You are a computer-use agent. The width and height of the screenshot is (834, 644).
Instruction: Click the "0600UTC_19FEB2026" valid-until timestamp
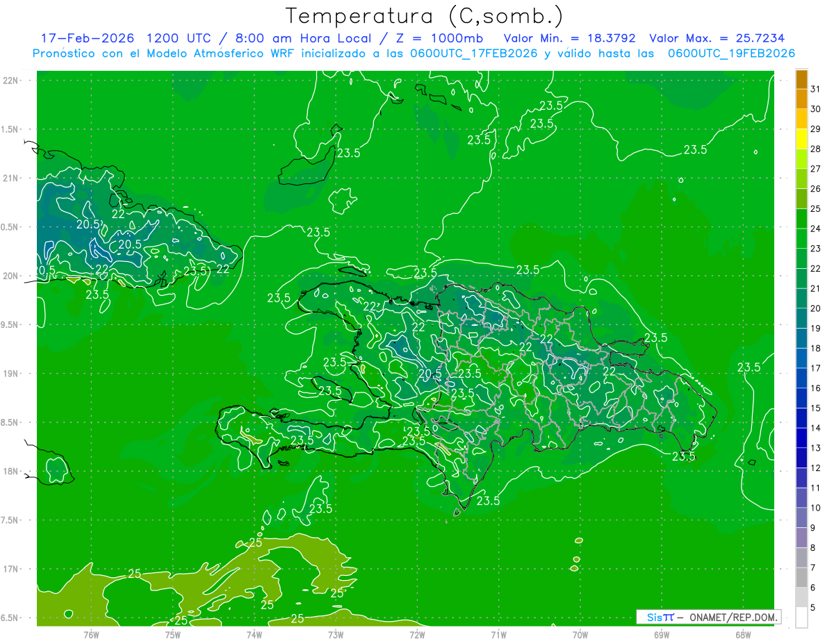[x=732, y=53]
